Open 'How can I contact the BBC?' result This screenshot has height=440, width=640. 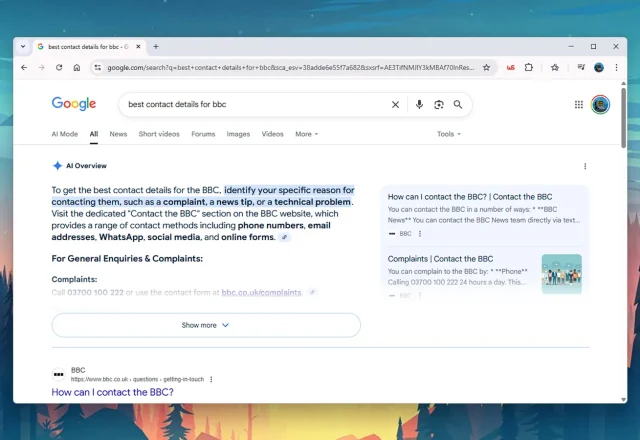tap(112, 392)
